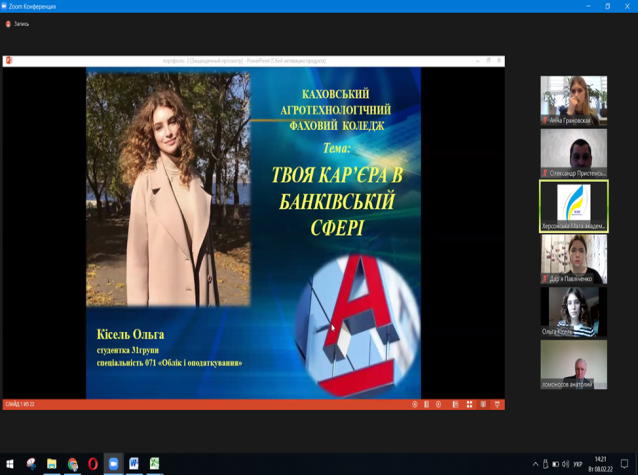Click the PowerPoint logo in shared window title

point(9,61)
